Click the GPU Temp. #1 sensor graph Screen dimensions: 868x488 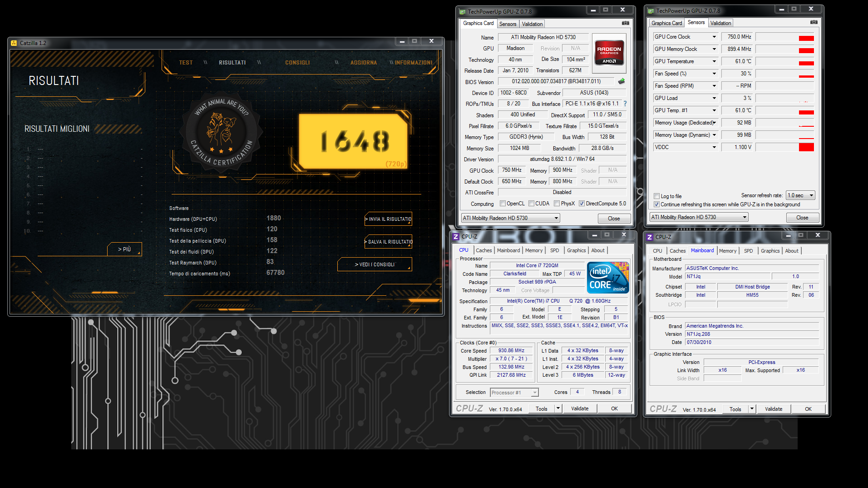point(785,110)
